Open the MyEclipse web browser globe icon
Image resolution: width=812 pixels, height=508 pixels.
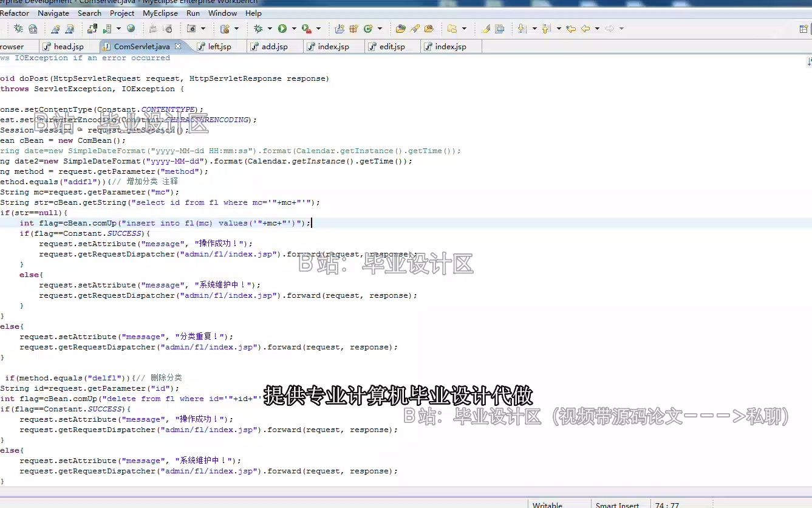point(131,29)
